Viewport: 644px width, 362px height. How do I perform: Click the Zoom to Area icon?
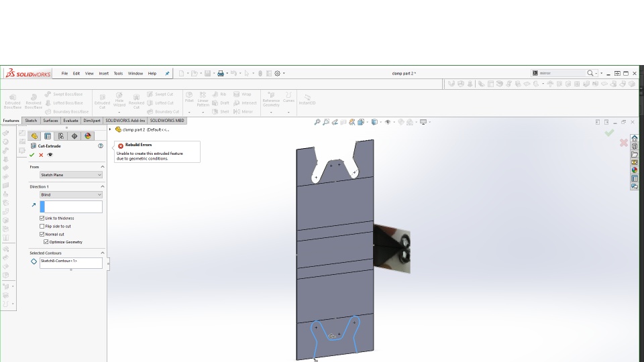pyautogui.click(x=326, y=122)
